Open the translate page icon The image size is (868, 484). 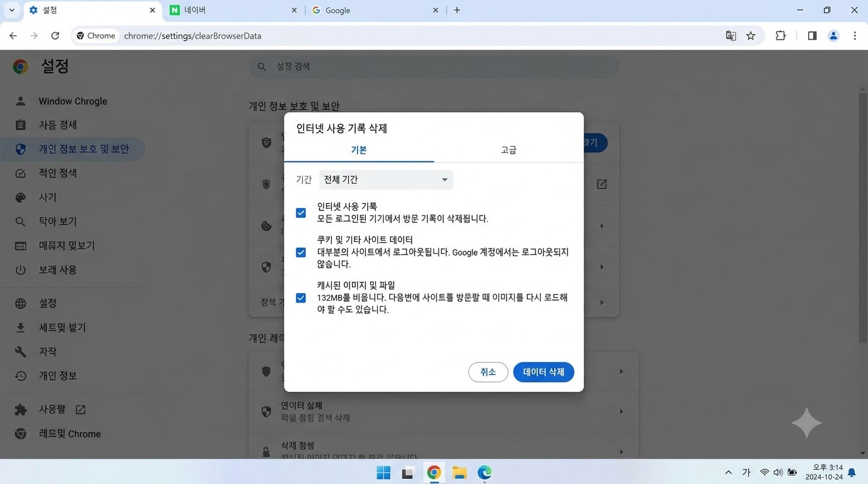(x=730, y=36)
